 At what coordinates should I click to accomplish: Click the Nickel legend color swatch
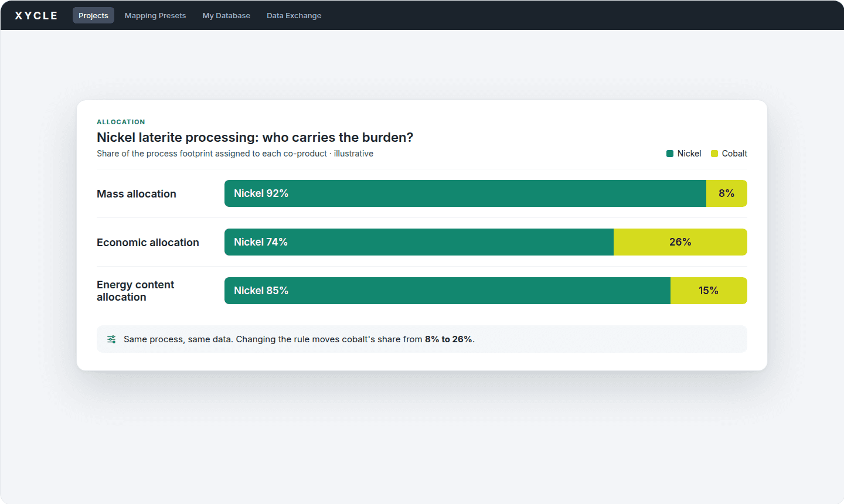click(x=670, y=154)
